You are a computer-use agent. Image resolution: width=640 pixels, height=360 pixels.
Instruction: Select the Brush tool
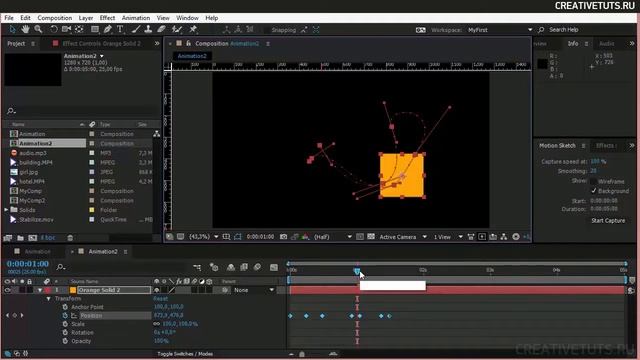[136, 29]
